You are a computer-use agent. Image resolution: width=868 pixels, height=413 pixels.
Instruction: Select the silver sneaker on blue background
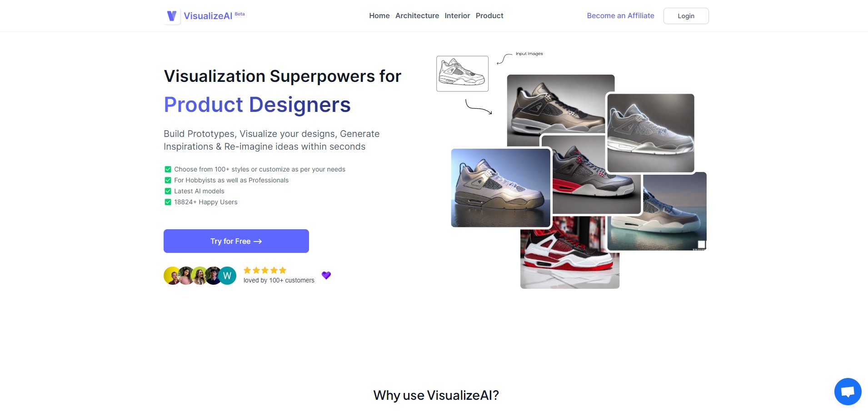[501, 188]
